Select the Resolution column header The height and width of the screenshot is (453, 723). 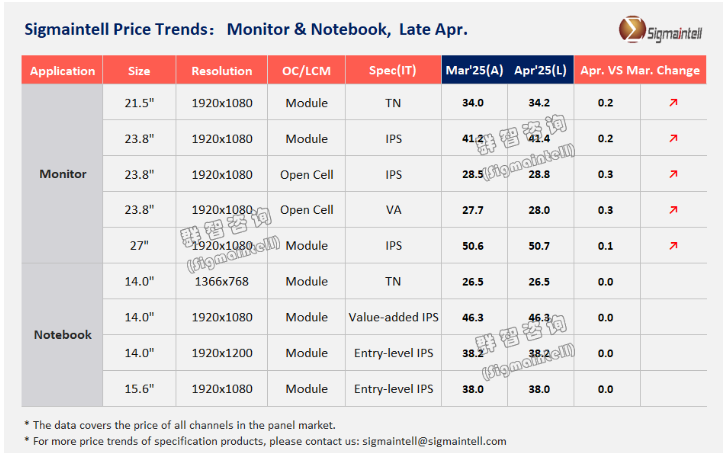coord(222,71)
